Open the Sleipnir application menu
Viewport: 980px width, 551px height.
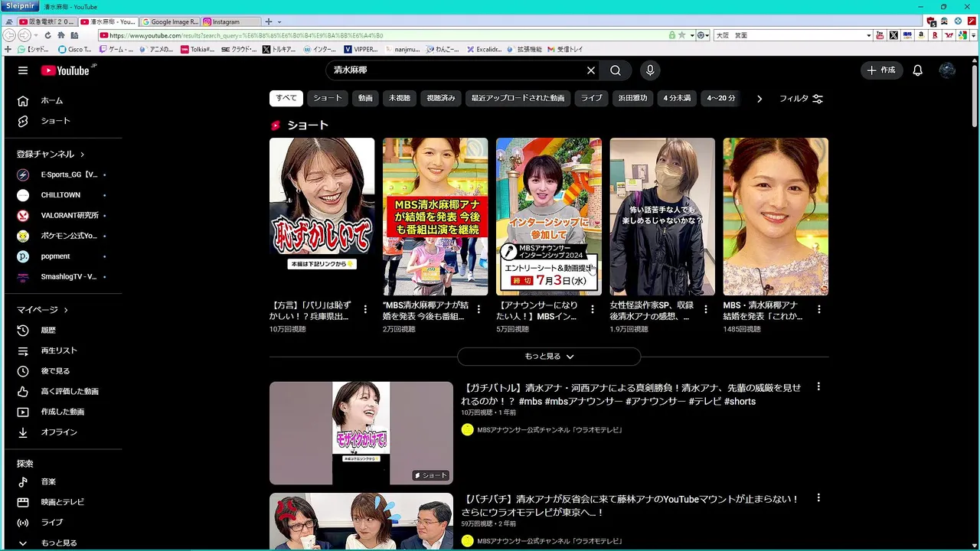coord(20,6)
